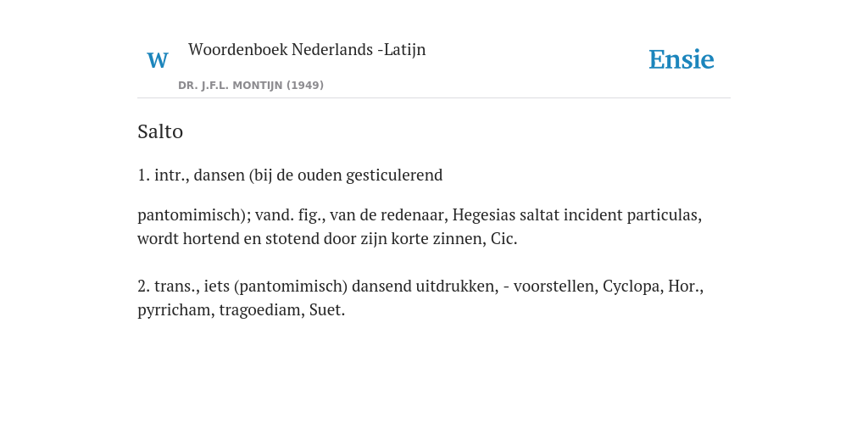Click the text 'Hegesias saltat incident particulas'

pos(576,214)
